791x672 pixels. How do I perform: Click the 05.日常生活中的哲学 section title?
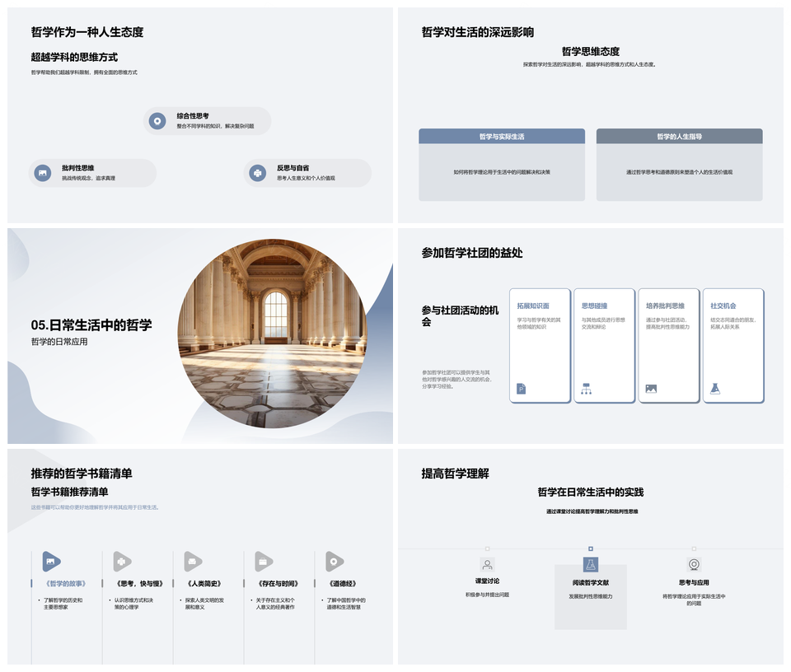(91, 325)
